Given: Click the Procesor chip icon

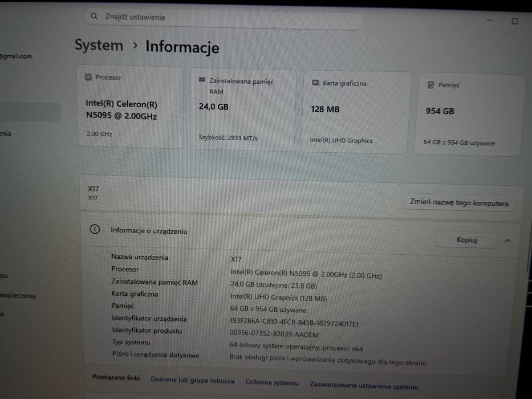Looking at the screenshot, I should [x=88, y=77].
